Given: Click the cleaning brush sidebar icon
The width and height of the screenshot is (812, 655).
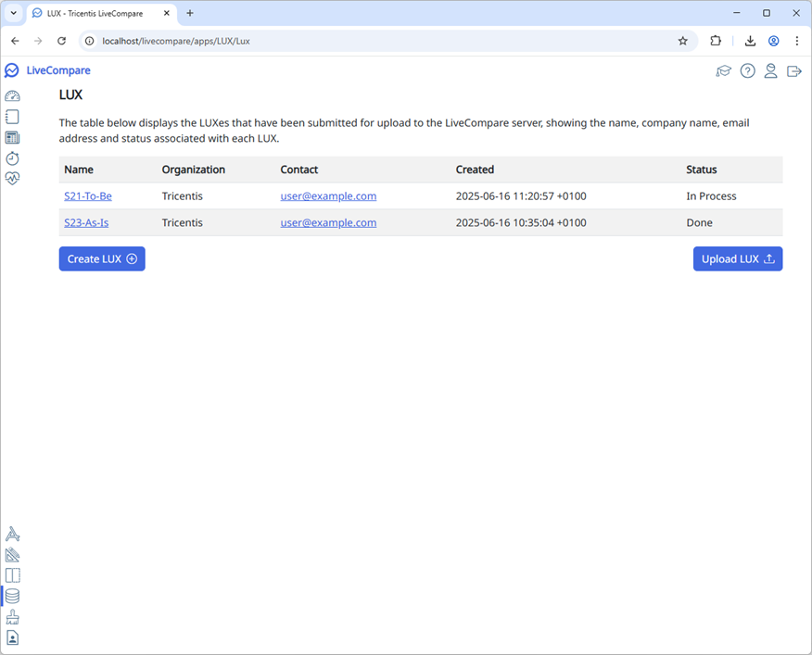Looking at the screenshot, I should pyautogui.click(x=12, y=617).
